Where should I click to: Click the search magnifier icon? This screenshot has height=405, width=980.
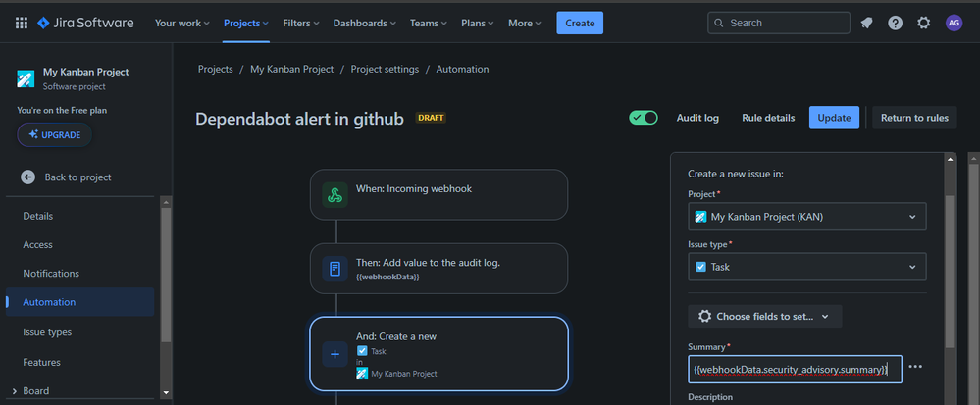tap(718, 24)
